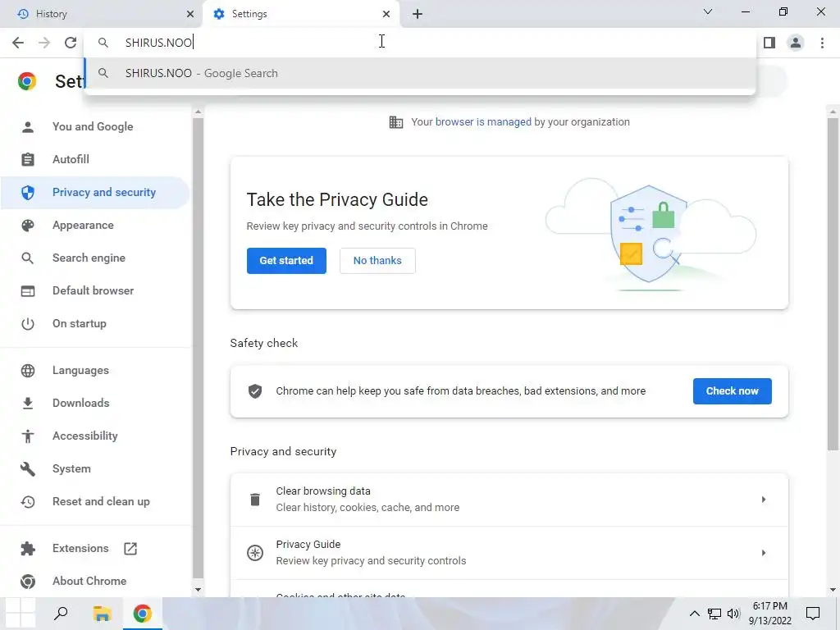Image resolution: width=840 pixels, height=630 pixels.
Task: Click the Default browser window icon
Action: pos(28,291)
